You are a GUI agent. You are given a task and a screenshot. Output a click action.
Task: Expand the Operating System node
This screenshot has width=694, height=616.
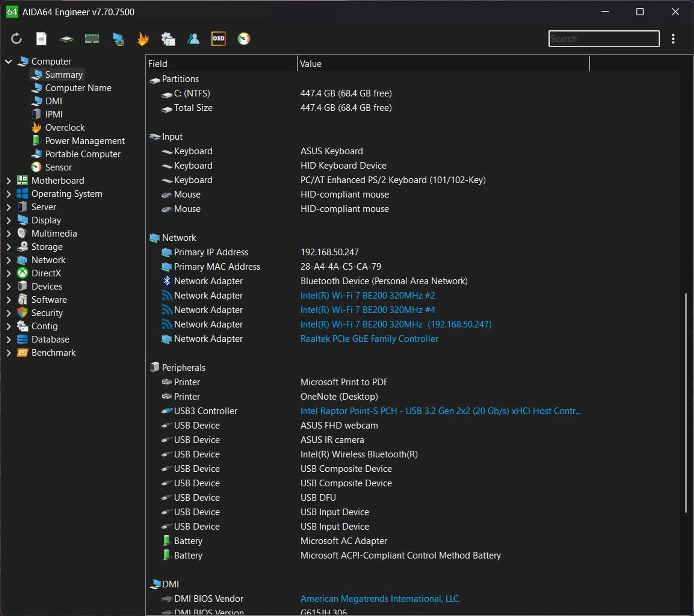click(x=8, y=194)
